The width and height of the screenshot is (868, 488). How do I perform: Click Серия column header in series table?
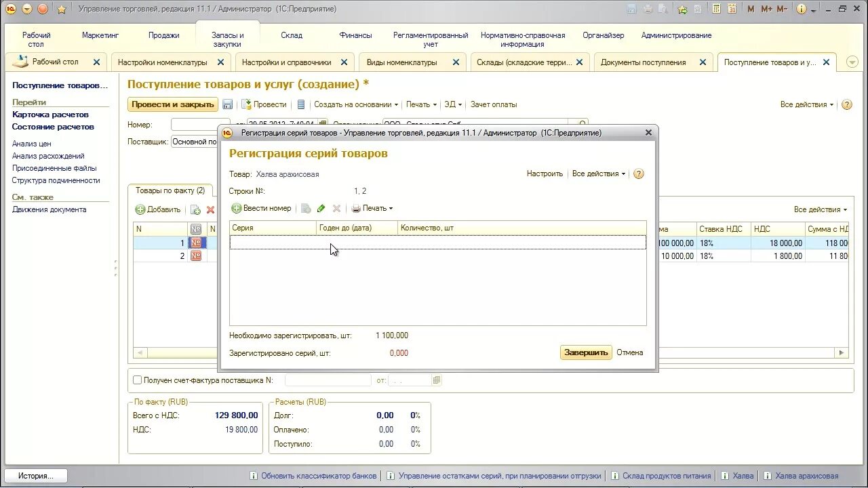coord(273,228)
